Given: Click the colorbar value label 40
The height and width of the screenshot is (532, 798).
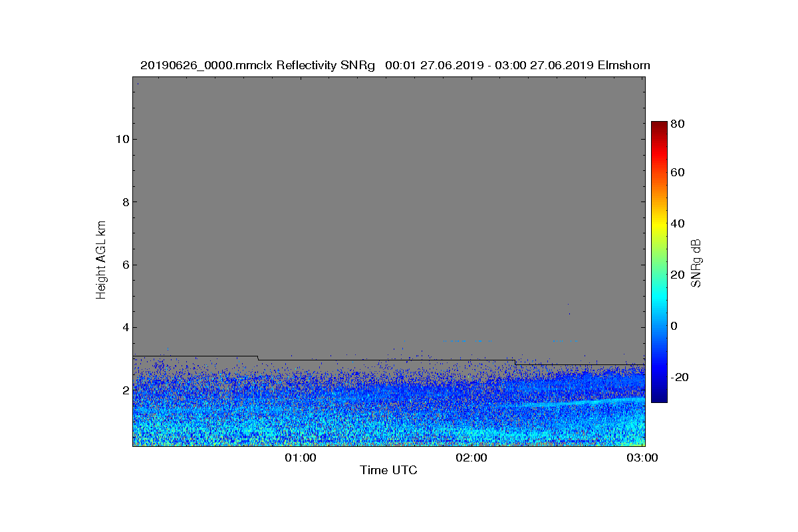Looking at the screenshot, I should tap(678, 223).
